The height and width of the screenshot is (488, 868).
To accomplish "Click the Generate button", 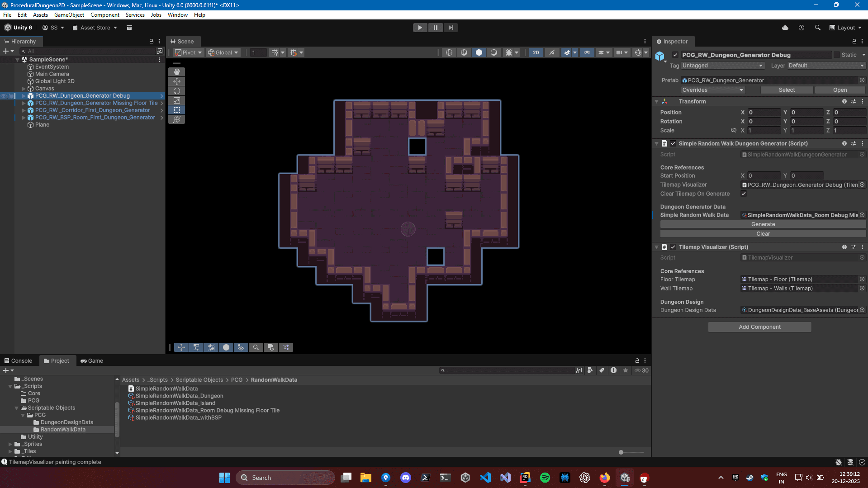I will pos(763,224).
